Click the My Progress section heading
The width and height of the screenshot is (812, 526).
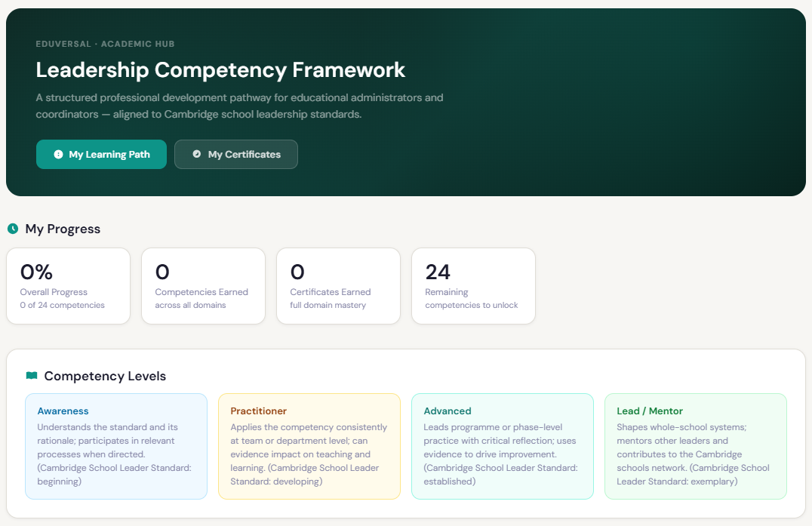pyautogui.click(x=63, y=229)
